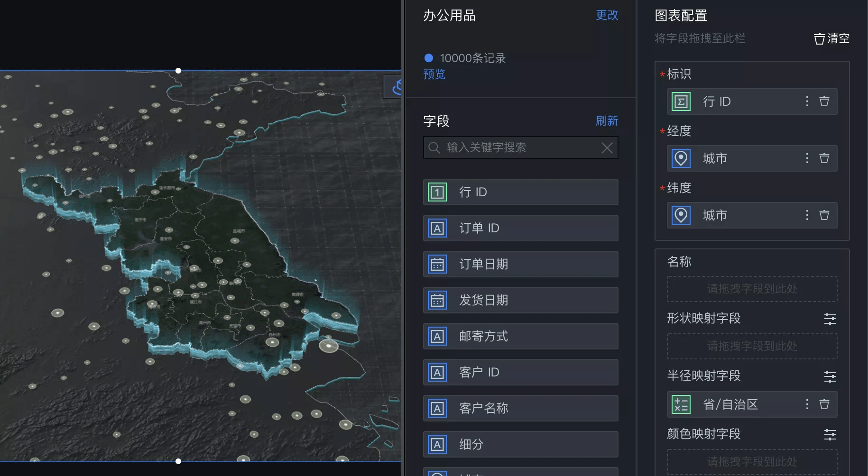Delete 行 ID from the 标识 slot
The image size is (868, 476).
point(824,101)
